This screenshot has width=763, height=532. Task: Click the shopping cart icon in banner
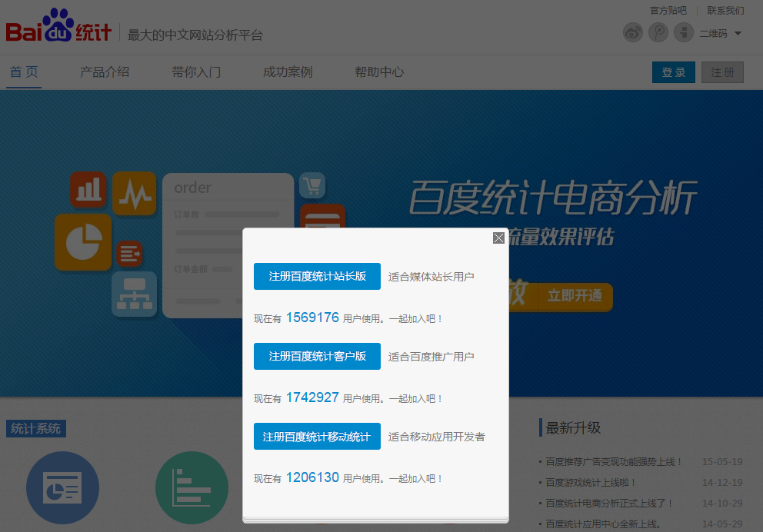pos(312,185)
